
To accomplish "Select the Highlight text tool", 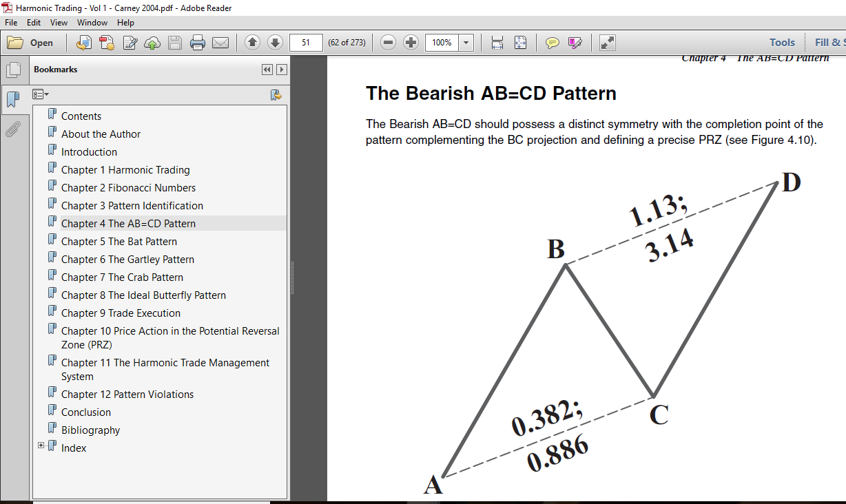I will coord(575,43).
